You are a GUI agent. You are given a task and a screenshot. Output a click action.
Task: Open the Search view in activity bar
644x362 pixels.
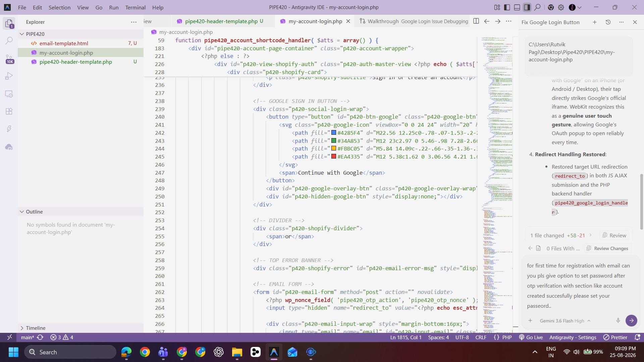click(9, 41)
